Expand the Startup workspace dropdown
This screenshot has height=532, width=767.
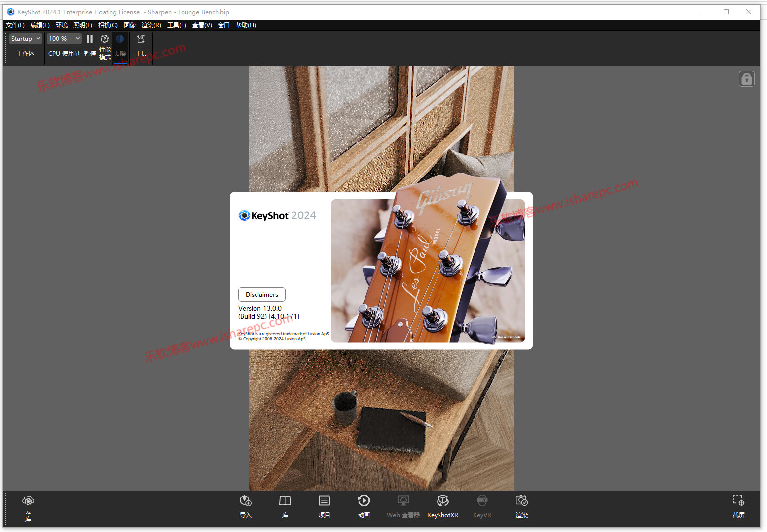pyautogui.click(x=26, y=38)
